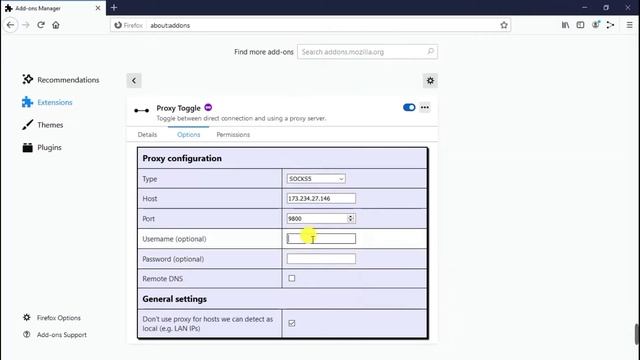This screenshot has width=640, height=360.
Task: Click the search magnifier in add-ons search
Action: click(430, 51)
